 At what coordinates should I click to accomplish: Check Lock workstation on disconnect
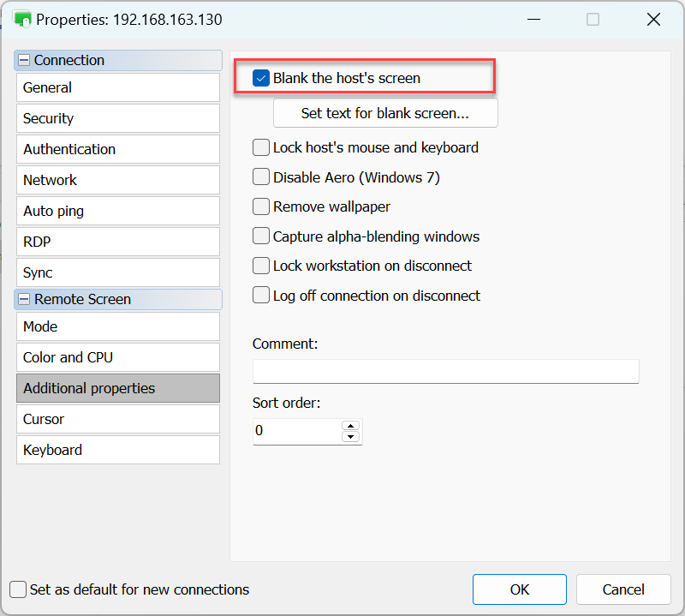click(261, 266)
